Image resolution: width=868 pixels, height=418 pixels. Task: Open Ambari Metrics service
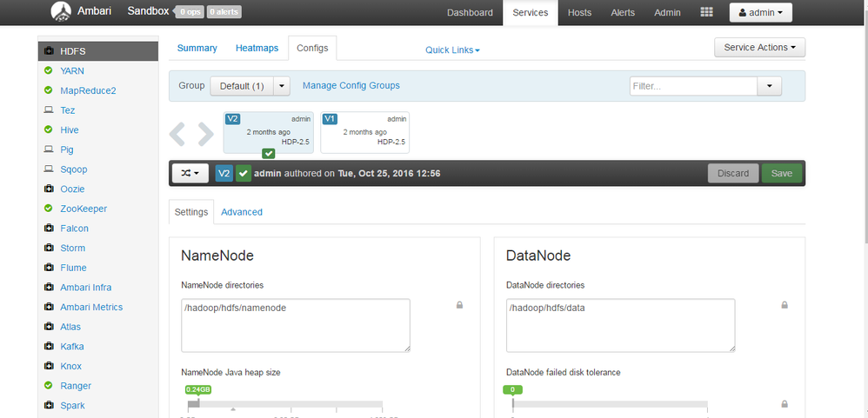coord(91,308)
